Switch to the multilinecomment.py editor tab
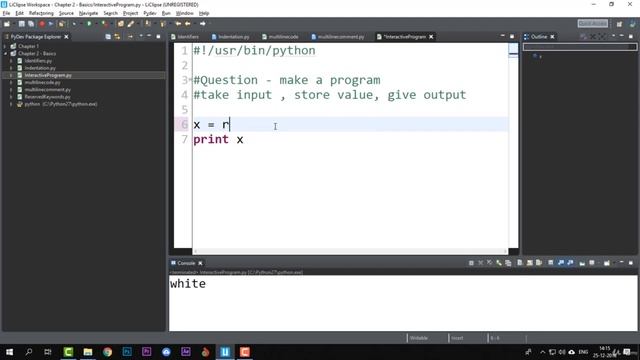 338,37
